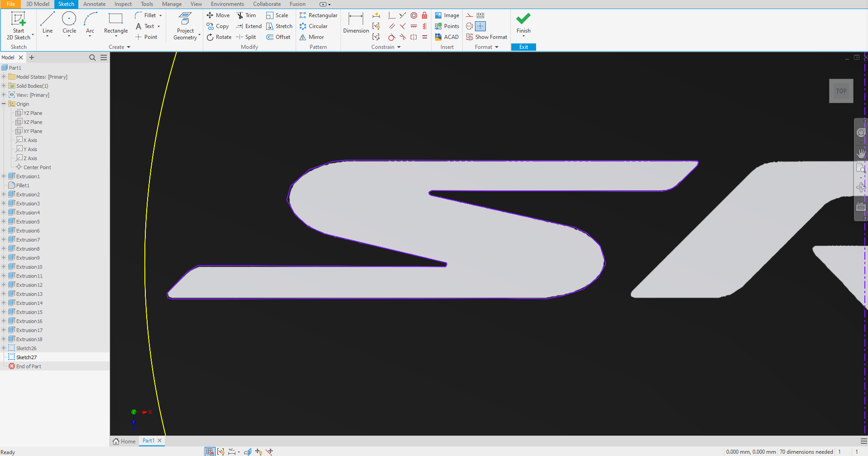This screenshot has height=456, width=868.
Task: Go to the Home document tab
Action: click(124, 441)
